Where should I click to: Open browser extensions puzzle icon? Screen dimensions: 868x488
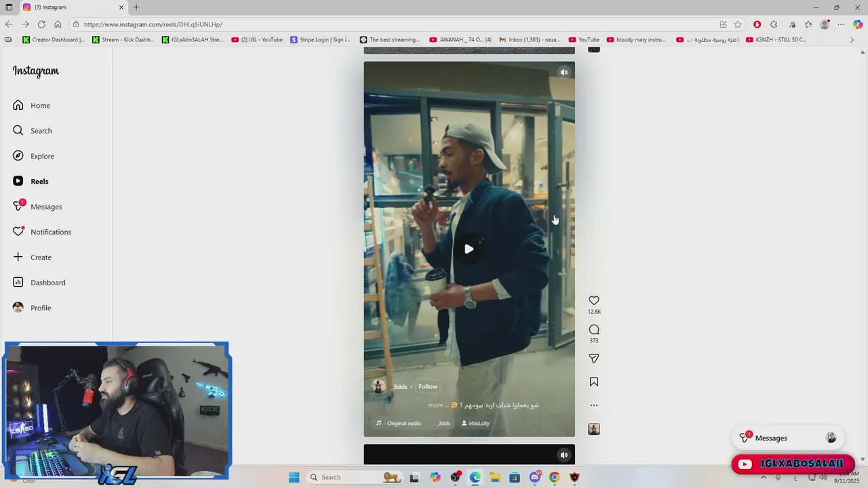pos(774,24)
